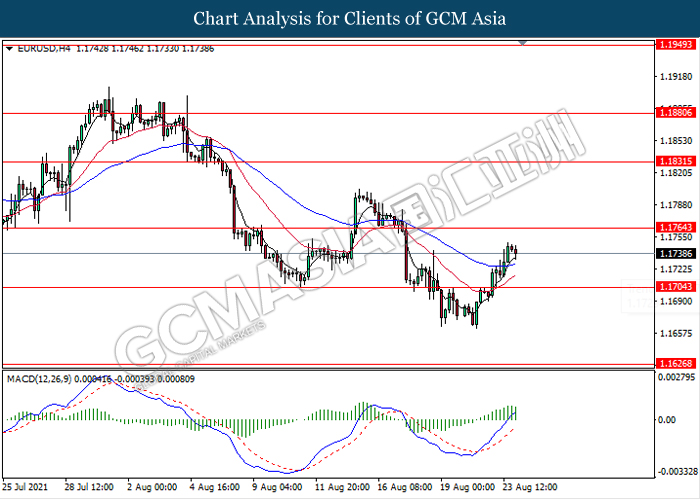
Task: Click the 28 Jul 12:00 time label
Action: click(89, 487)
